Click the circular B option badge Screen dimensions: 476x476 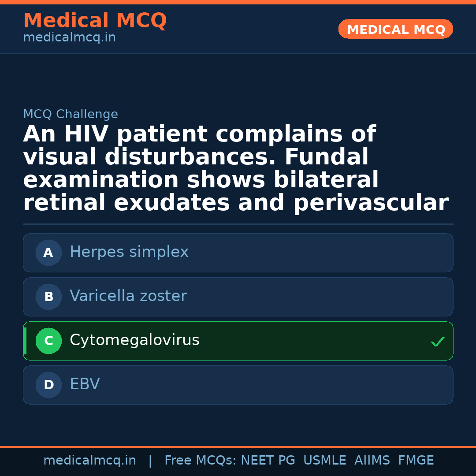click(48, 297)
